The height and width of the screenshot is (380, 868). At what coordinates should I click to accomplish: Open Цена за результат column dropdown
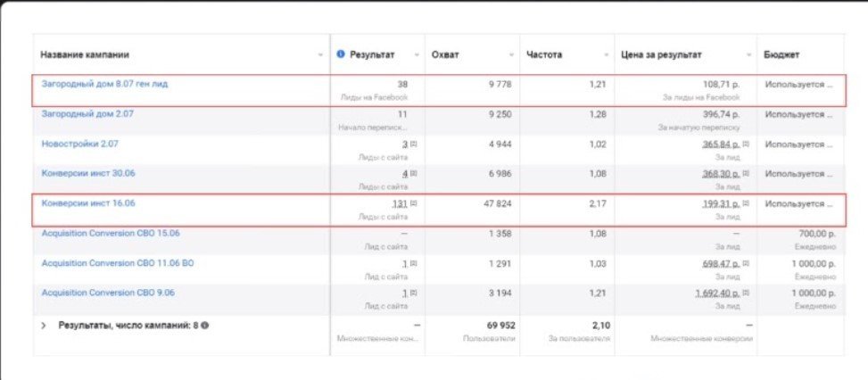click(x=748, y=55)
